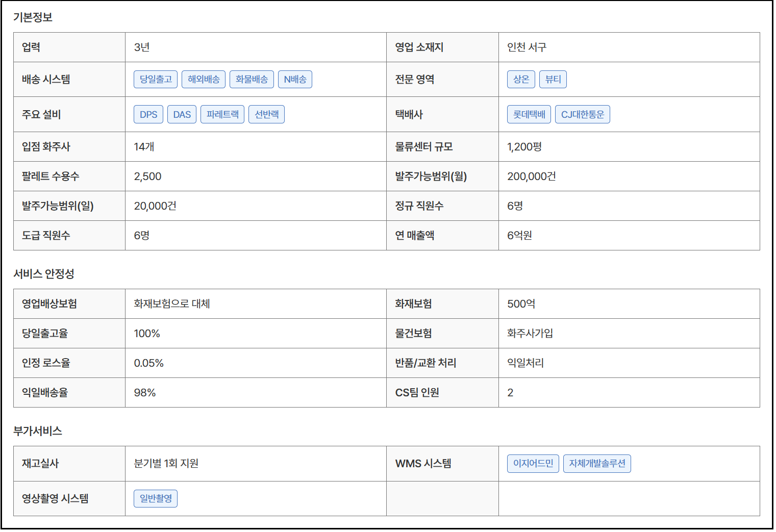Click the 부가서비스 section heading
The width and height of the screenshot is (776, 532).
pos(38,432)
